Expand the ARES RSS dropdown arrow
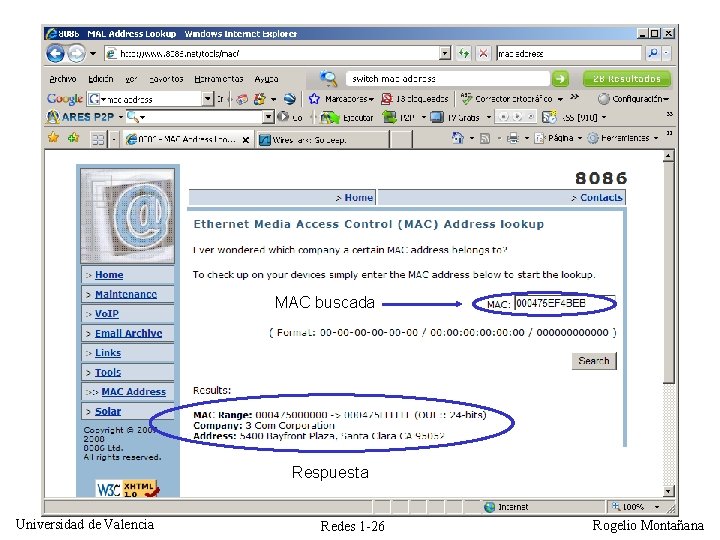Screen dimensions: 720x540 604,118
